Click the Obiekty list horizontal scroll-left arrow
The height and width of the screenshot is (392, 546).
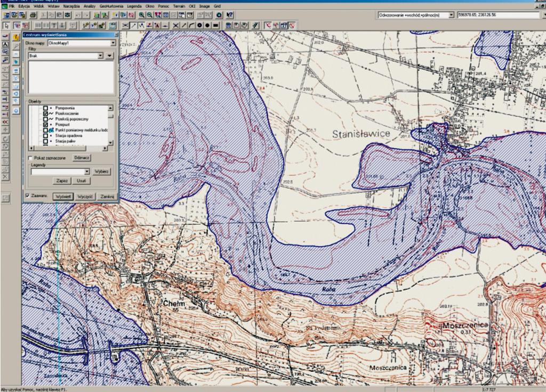pos(31,148)
